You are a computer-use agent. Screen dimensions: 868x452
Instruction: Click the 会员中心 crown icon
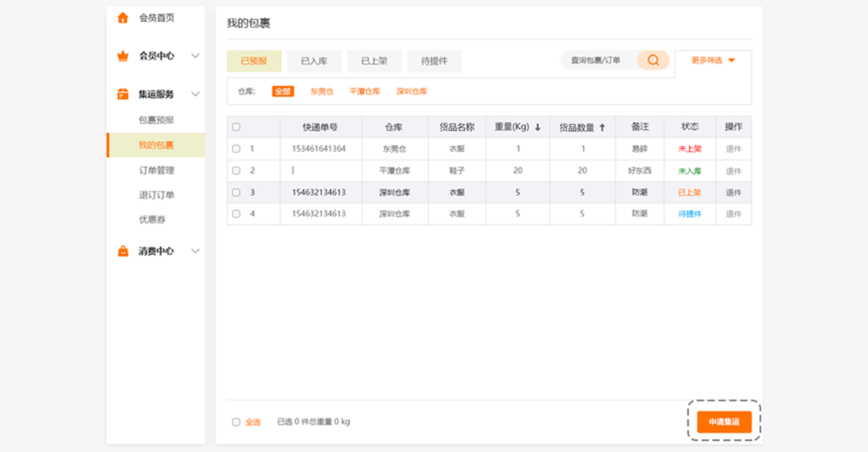tap(123, 56)
